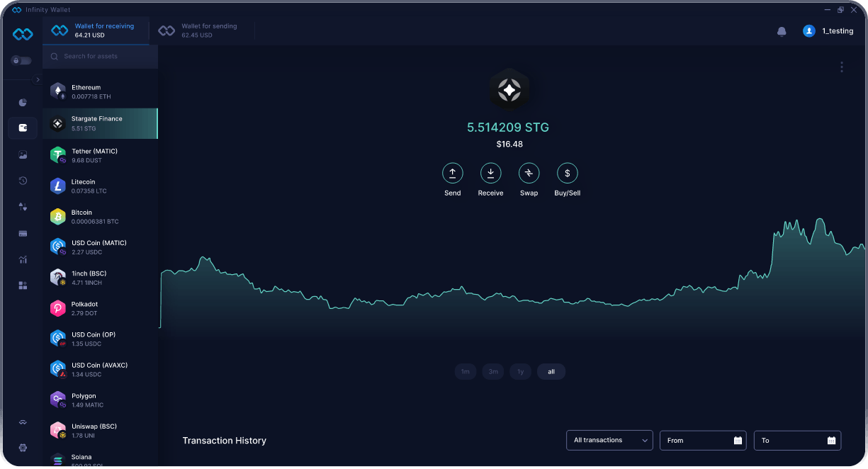Click the Send arrow icon
The width and height of the screenshot is (868, 469).
(x=453, y=173)
